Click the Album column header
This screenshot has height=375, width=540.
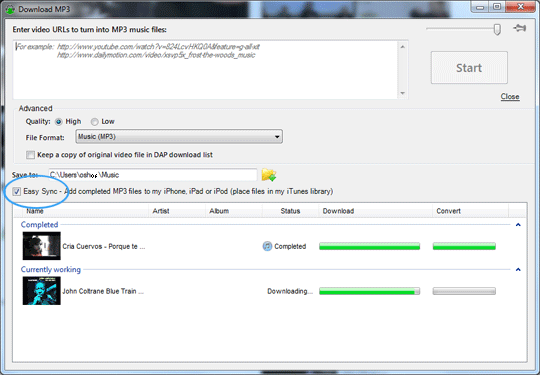point(234,211)
